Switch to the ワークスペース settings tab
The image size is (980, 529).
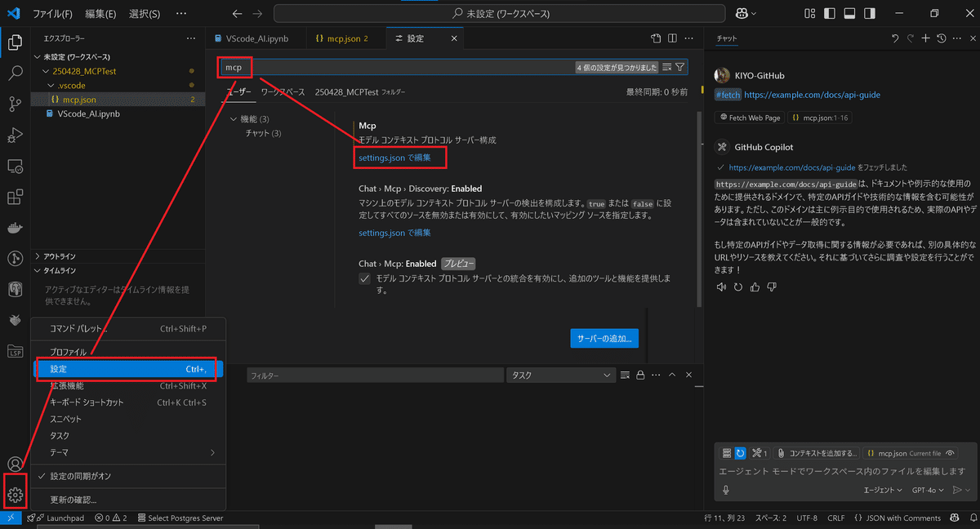coord(283,92)
